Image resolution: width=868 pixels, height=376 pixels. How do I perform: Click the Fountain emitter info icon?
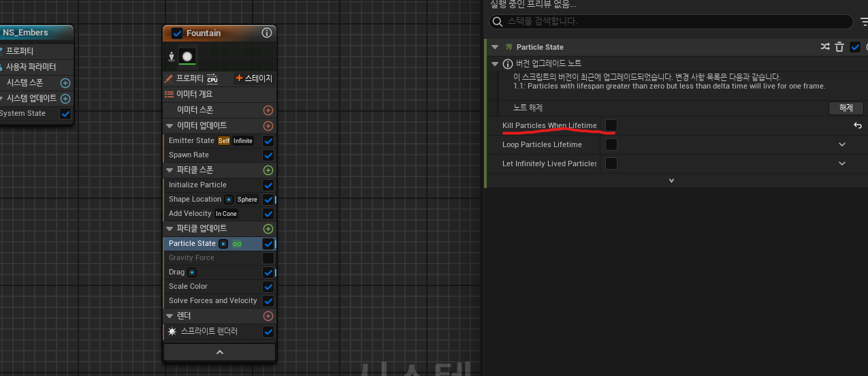coord(267,33)
